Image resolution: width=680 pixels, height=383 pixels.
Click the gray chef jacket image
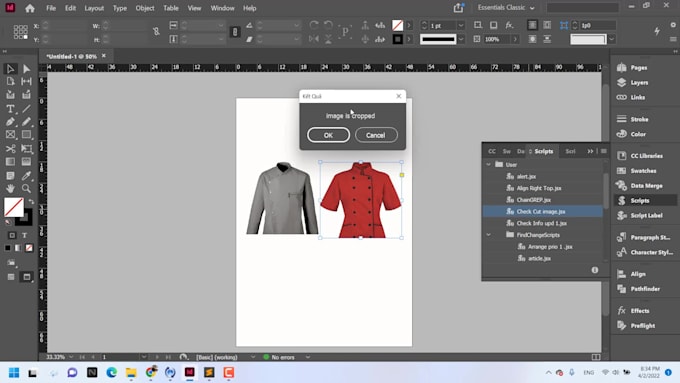(x=282, y=198)
